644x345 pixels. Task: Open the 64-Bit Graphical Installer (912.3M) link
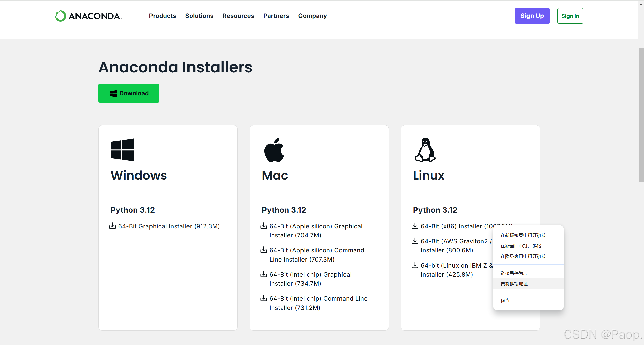pos(169,226)
